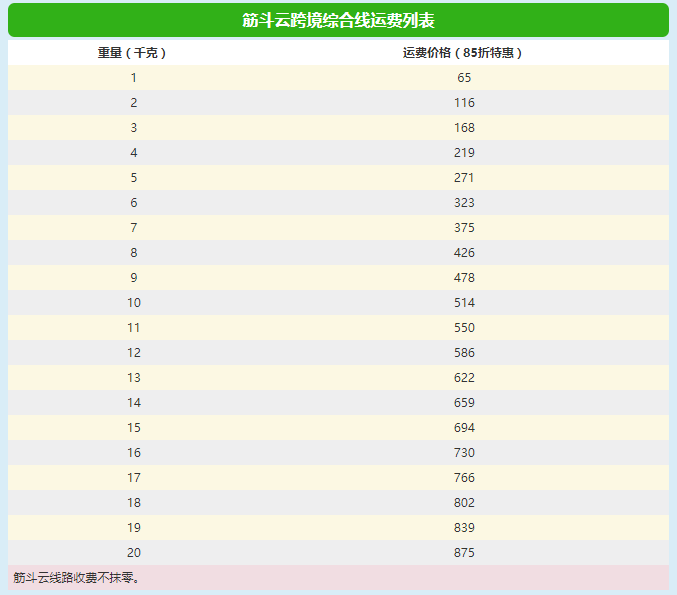Click weight cell 11
677x595 pixels.
pos(134,328)
